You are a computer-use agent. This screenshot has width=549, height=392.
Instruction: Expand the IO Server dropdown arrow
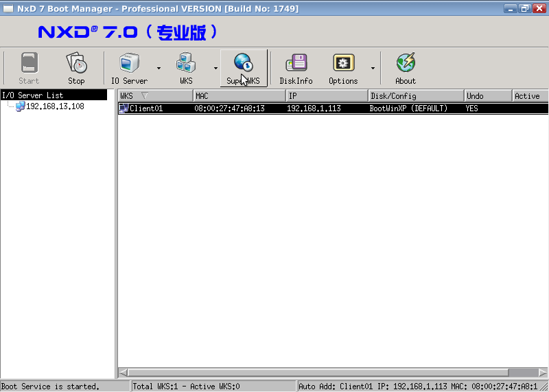point(159,69)
